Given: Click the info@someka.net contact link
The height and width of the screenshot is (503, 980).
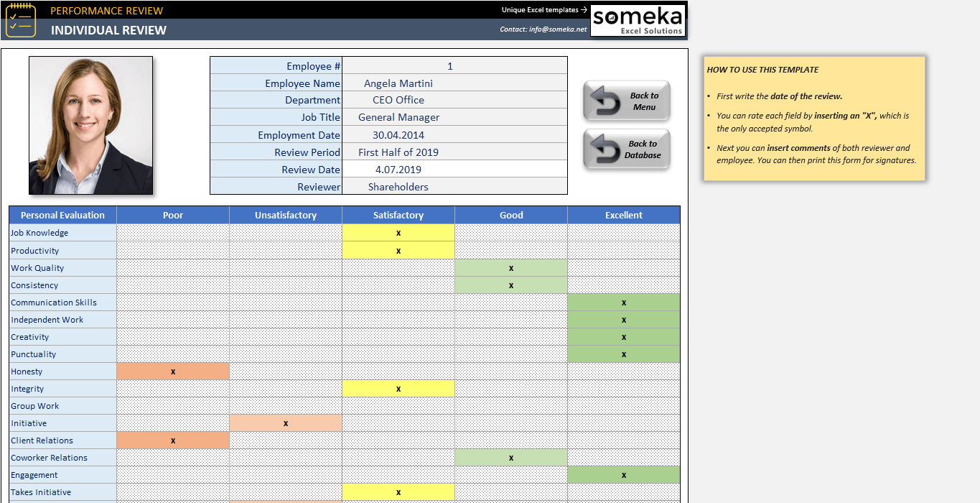Looking at the screenshot, I should 543,29.
